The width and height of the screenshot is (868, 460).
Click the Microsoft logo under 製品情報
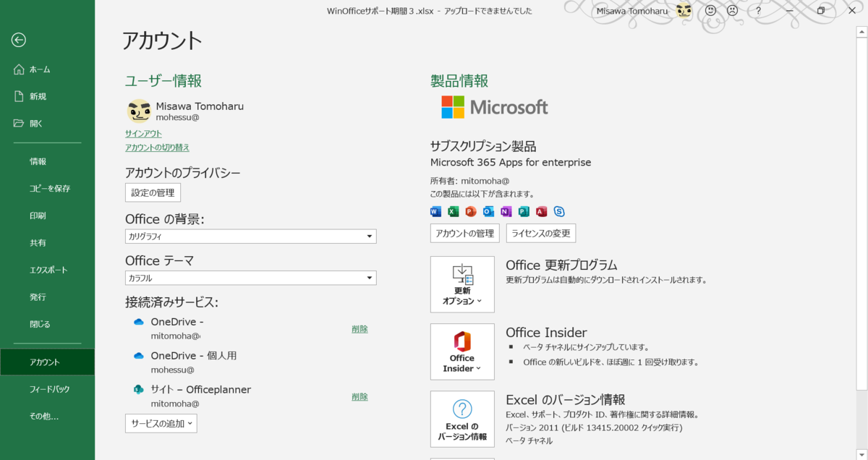click(x=495, y=107)
